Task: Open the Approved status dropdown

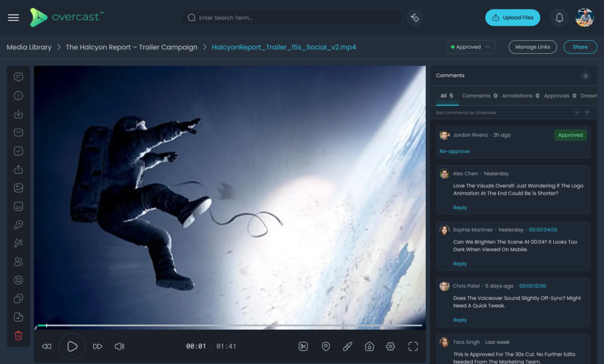Action: [x=470, y=47]
